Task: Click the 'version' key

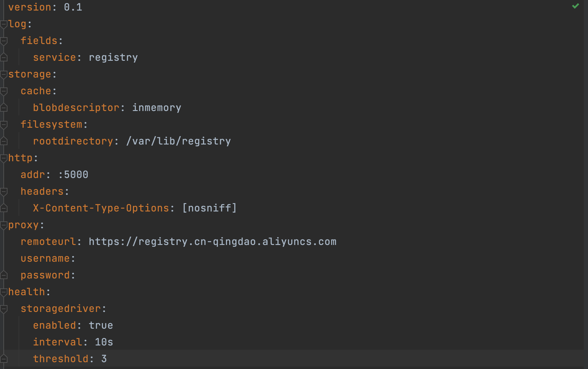Action: point(30,7)
